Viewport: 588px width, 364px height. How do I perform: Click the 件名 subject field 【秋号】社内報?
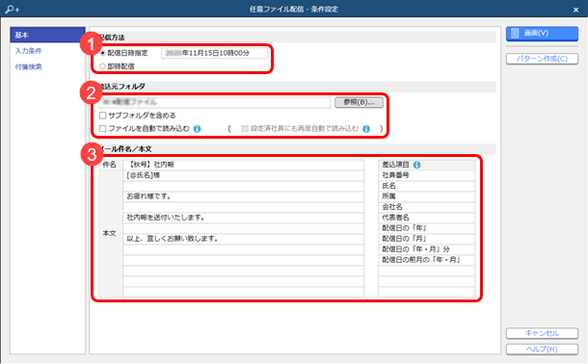point(243,165)
